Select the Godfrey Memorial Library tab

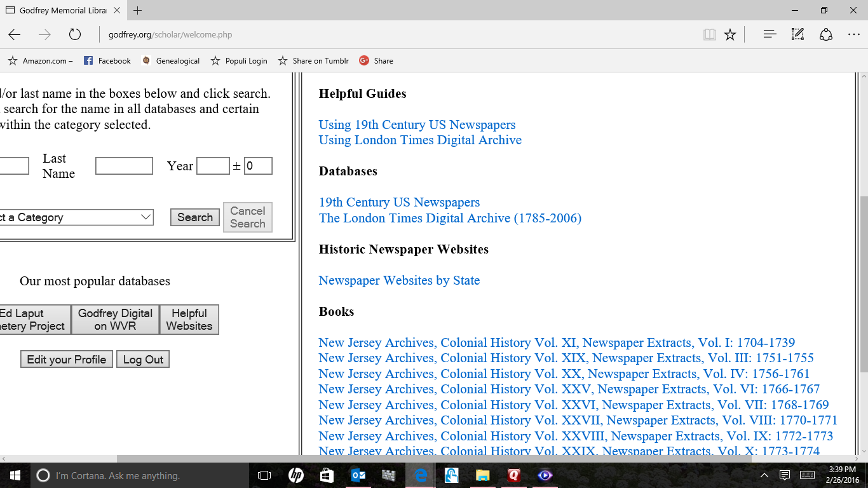click(x=63, y=10)
